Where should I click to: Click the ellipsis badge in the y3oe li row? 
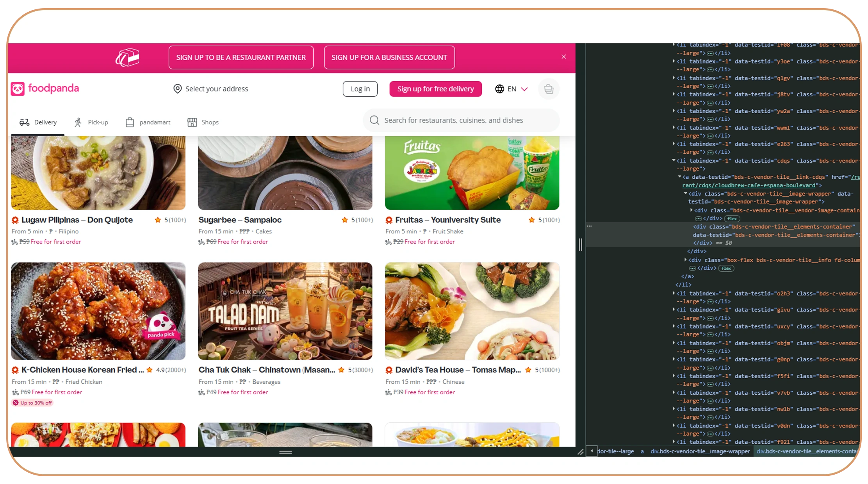pyautogui.click(x=710, y=69)
